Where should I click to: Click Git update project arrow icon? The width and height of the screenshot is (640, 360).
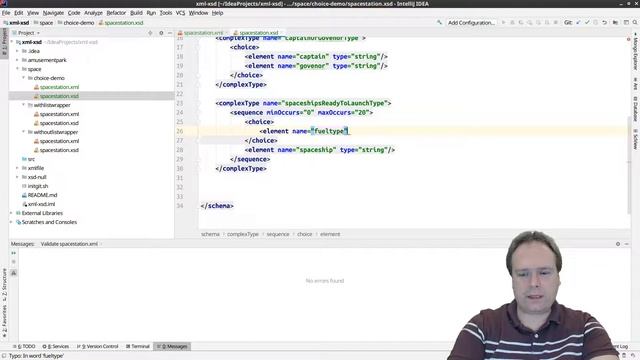pos(578,22)
